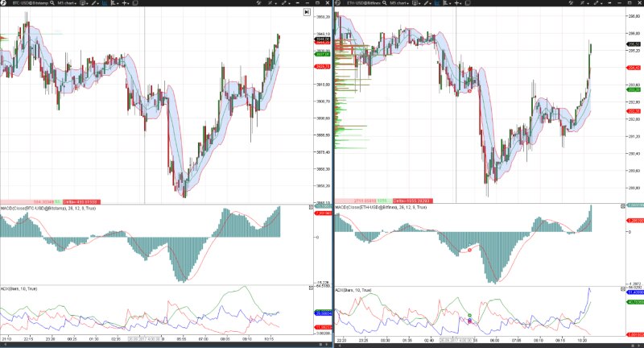Screen dimensions: 644x348
Task: Open ADX panel settings in BTC-USD window
Action: click(x=311, y=288)
